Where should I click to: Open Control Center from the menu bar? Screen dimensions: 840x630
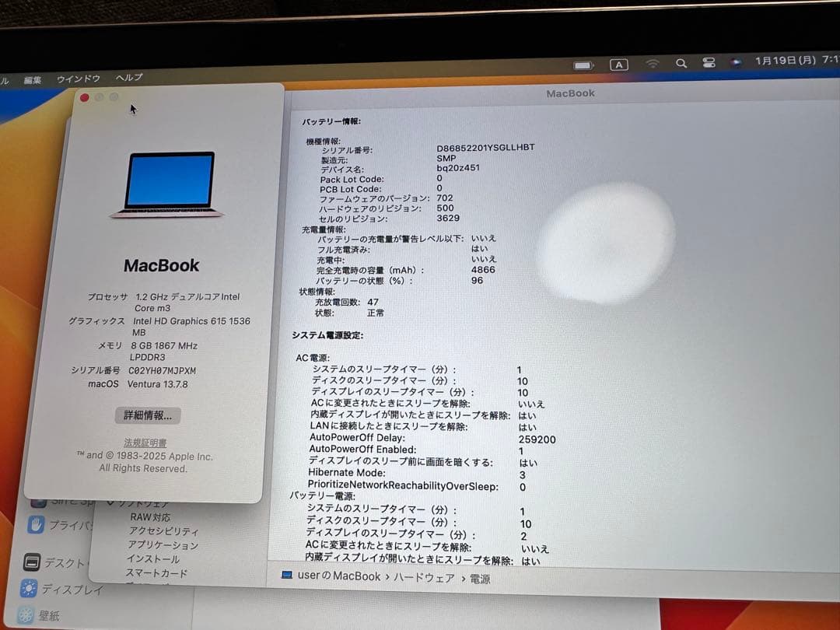708,63
